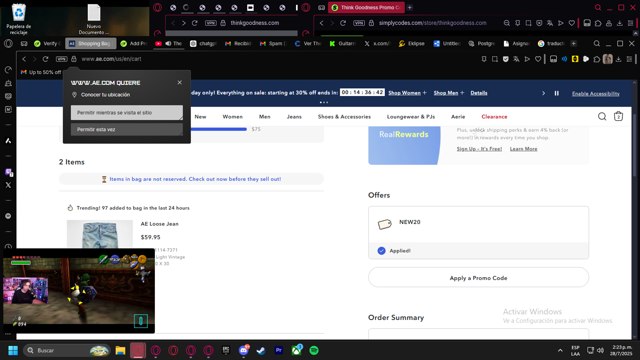Click the free shipping progress bar
Image resolution: width=640 pixels, height=360 pixels.
tap(219, 129)
